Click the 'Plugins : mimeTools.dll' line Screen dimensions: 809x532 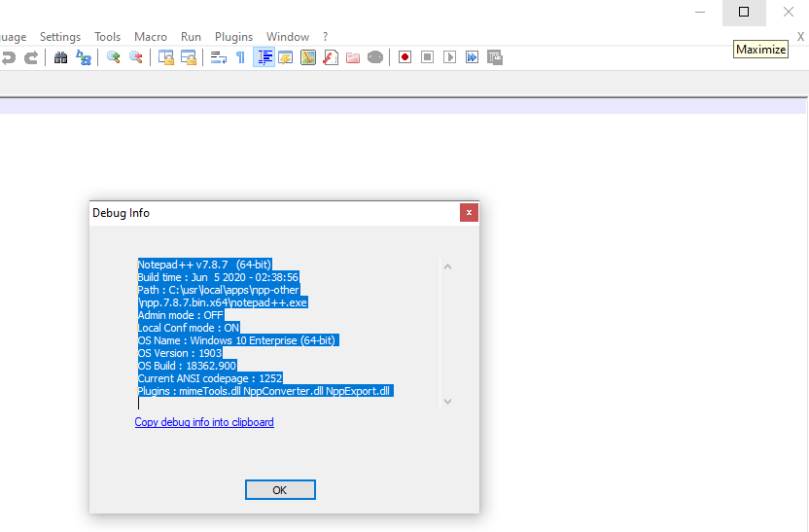265,391
